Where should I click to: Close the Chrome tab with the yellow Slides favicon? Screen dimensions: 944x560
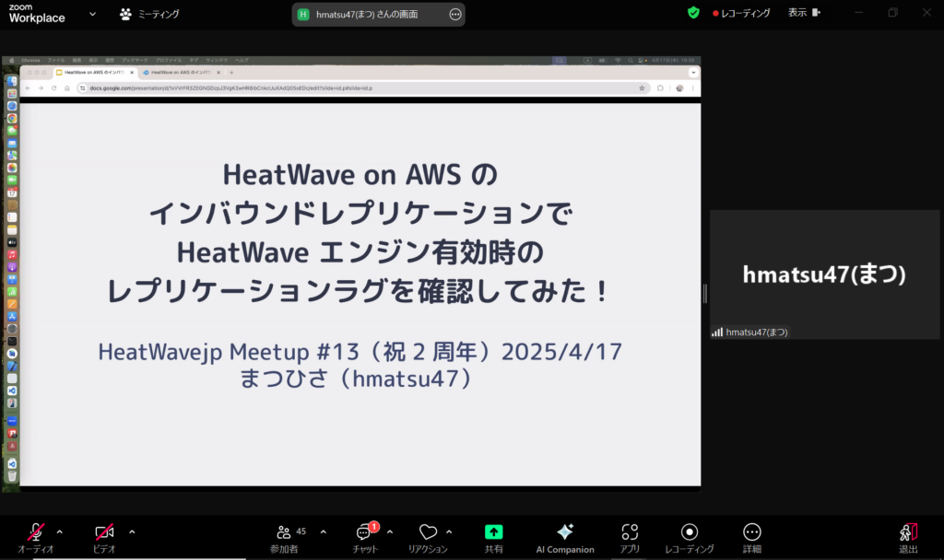point(132,72)
